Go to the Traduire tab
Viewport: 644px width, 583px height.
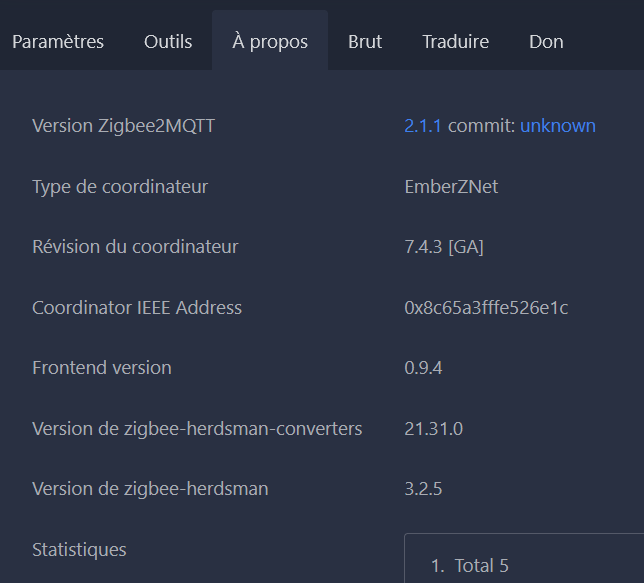[x=455, y=41]
